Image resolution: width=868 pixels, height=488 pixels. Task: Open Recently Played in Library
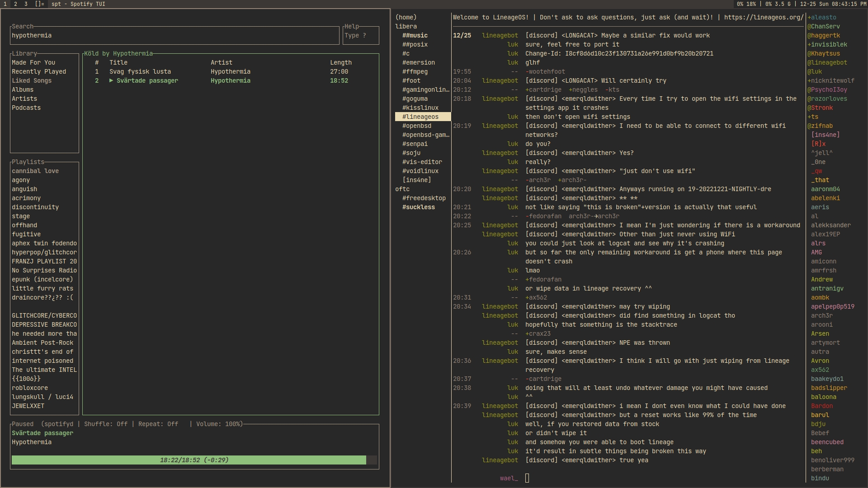(39, 71)
